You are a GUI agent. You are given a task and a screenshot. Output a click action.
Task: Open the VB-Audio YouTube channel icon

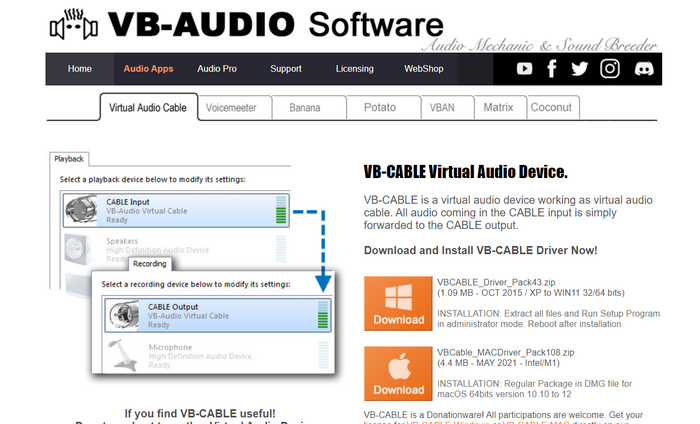(x=524, y=69)
